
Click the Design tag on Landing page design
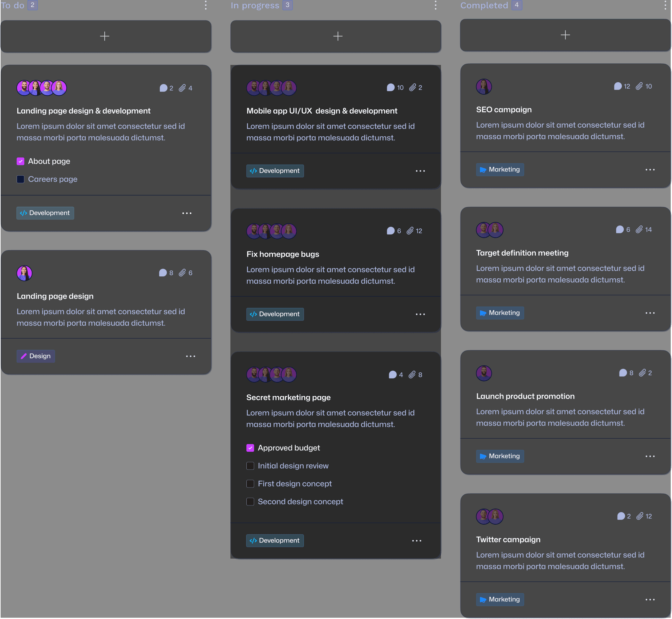tap(36, 356)
